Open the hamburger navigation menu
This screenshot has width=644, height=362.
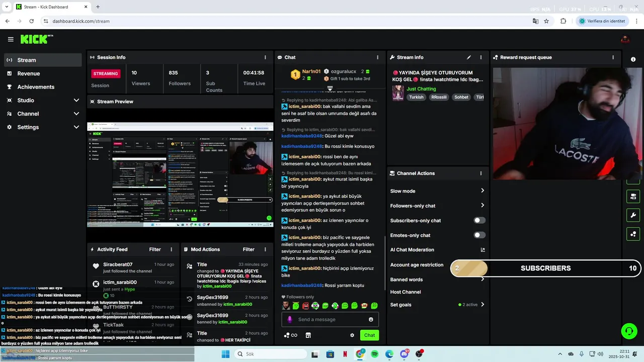click(x=11, y=39)
